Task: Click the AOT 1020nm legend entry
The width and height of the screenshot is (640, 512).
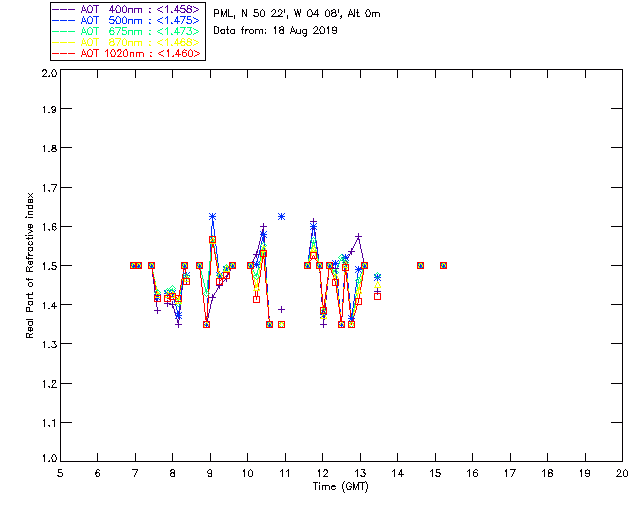Action: click(126, 53)
